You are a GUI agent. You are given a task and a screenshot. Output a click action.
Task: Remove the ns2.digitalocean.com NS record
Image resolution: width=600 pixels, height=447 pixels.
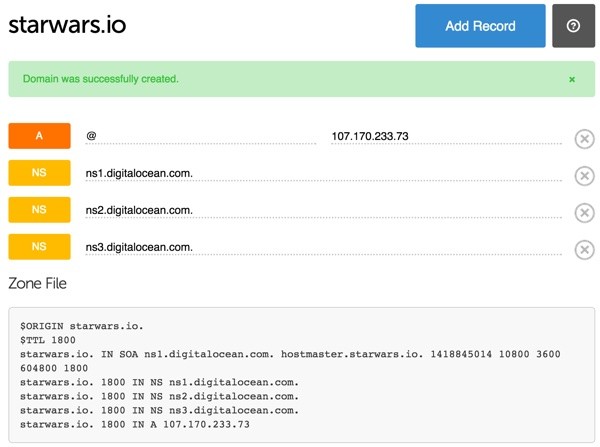pyautogui.click(x=584, y=213)
